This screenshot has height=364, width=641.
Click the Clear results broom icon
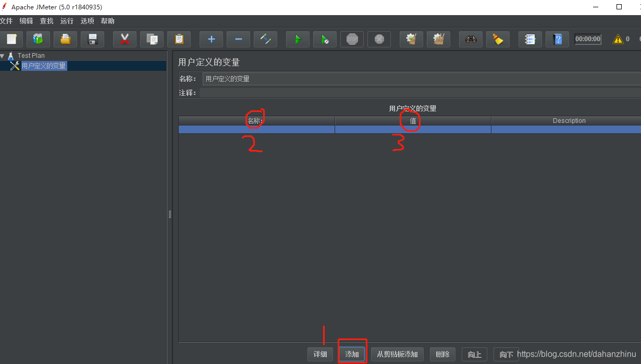tap(412, 39)
